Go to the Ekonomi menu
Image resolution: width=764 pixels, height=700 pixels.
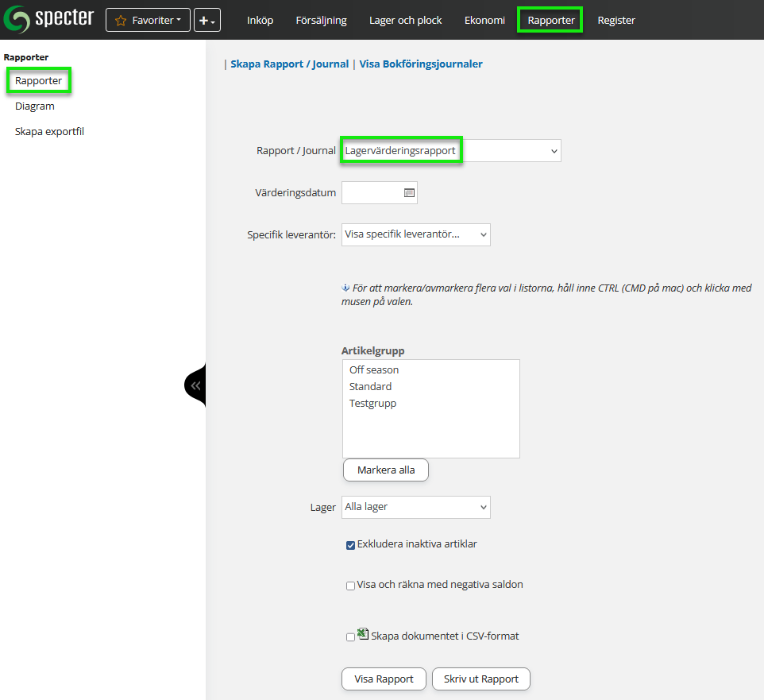[484, 20]
